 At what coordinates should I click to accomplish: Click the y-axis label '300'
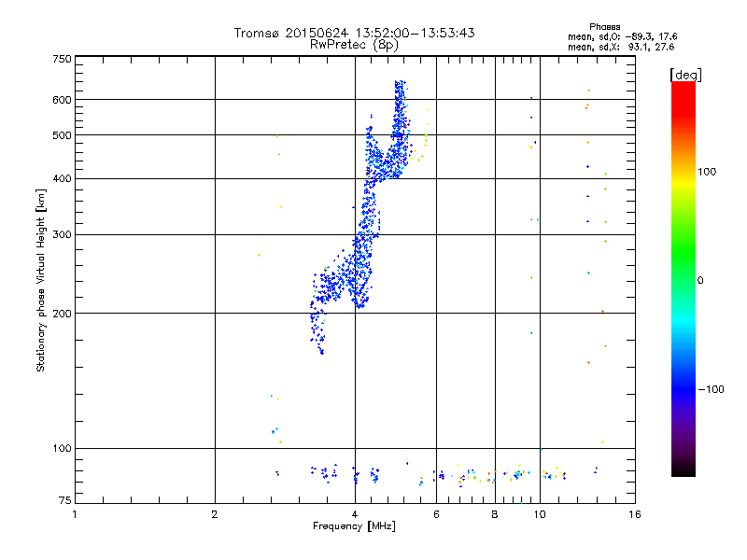(x=62, y=235)
